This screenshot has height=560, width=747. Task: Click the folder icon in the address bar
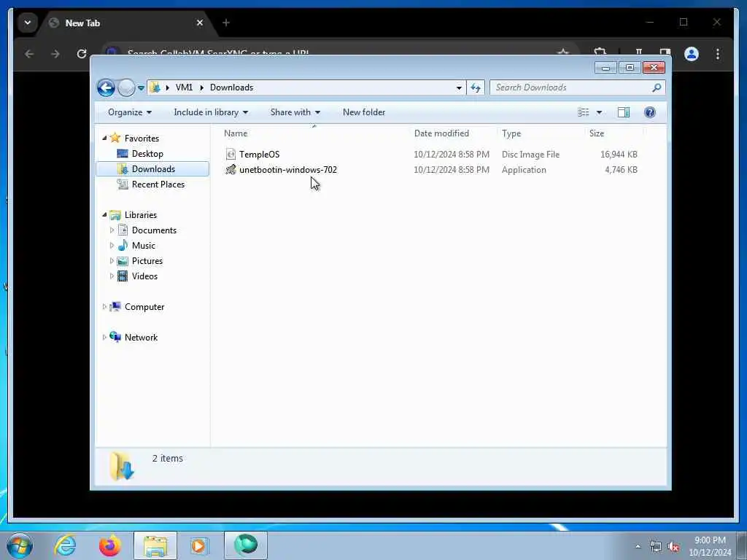155,87
